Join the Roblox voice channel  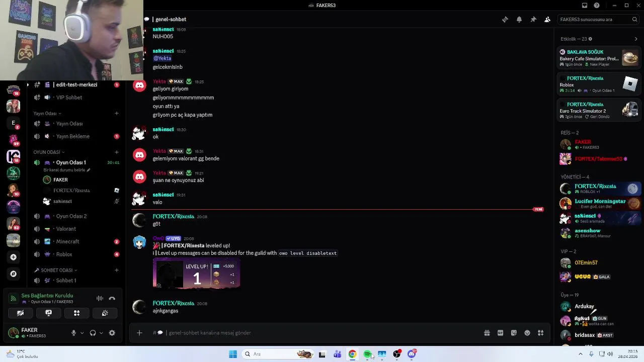tap(75, 254)
